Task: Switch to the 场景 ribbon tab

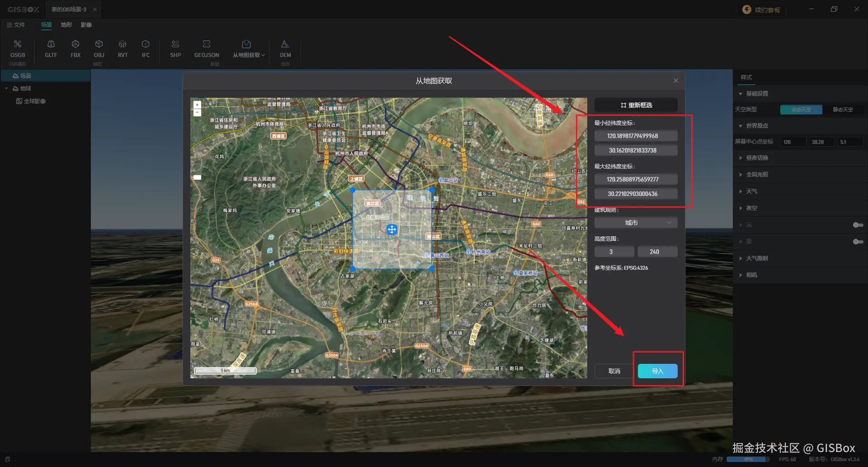Action: [47, 25]
